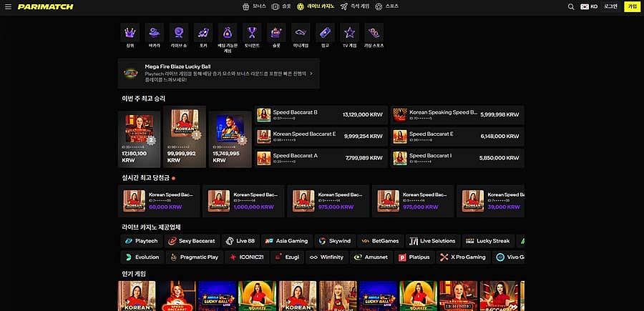This screenshot has height=311, width=644.
Task: Click the yellow 가입 (sign up) button
Action: pyautogui.click(x=632, y=7)
